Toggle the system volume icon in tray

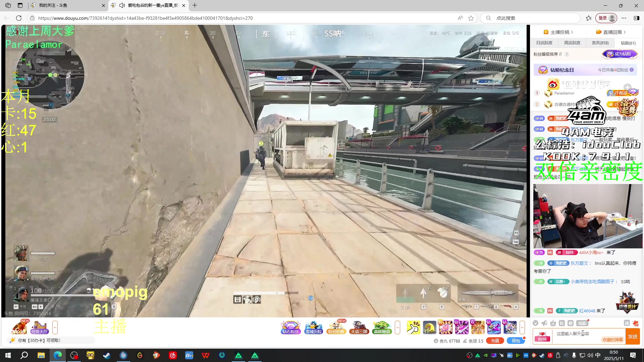click(x=590, y=355)
